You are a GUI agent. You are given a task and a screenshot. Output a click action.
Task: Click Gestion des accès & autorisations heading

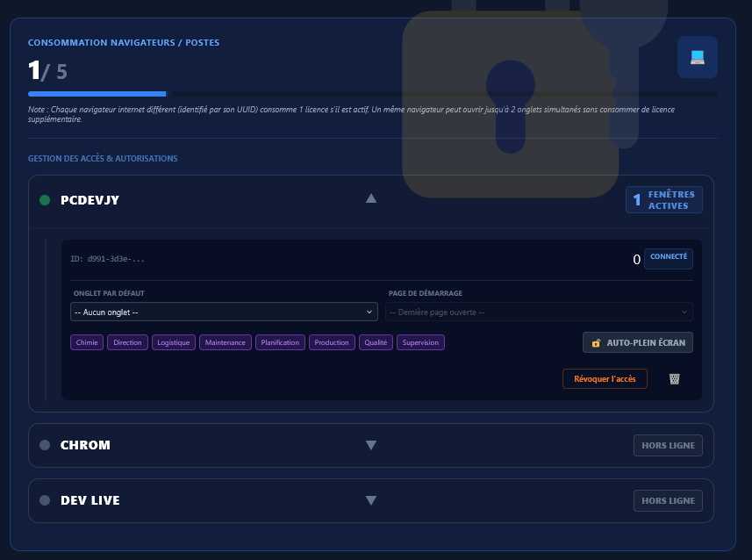[x=103, y=158]
